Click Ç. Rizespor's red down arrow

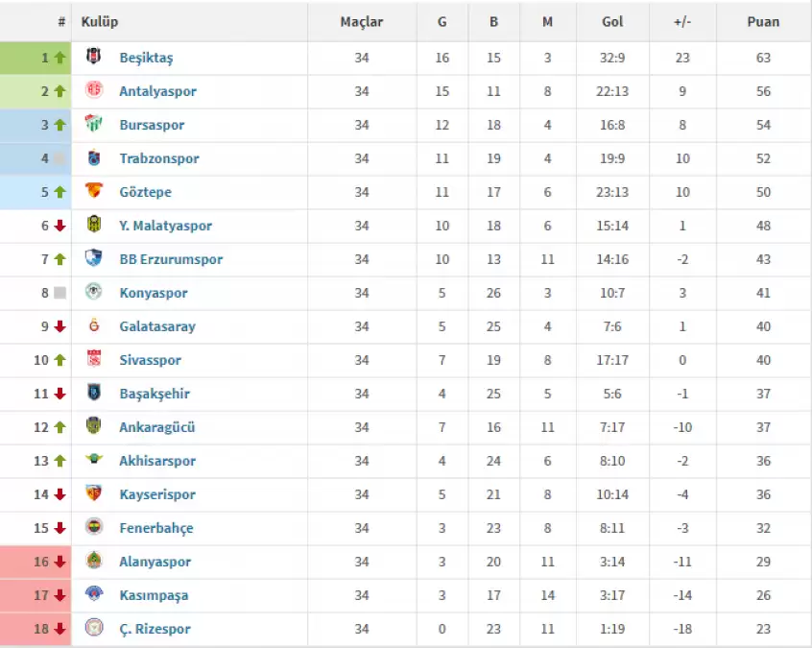pyautogui.click(x=60, y=629)
